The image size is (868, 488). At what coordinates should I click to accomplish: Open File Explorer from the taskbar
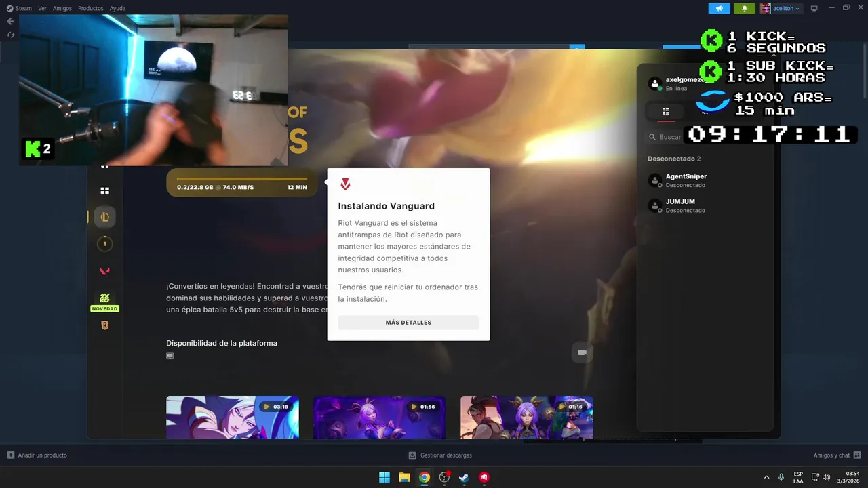[x=404, y=477]
